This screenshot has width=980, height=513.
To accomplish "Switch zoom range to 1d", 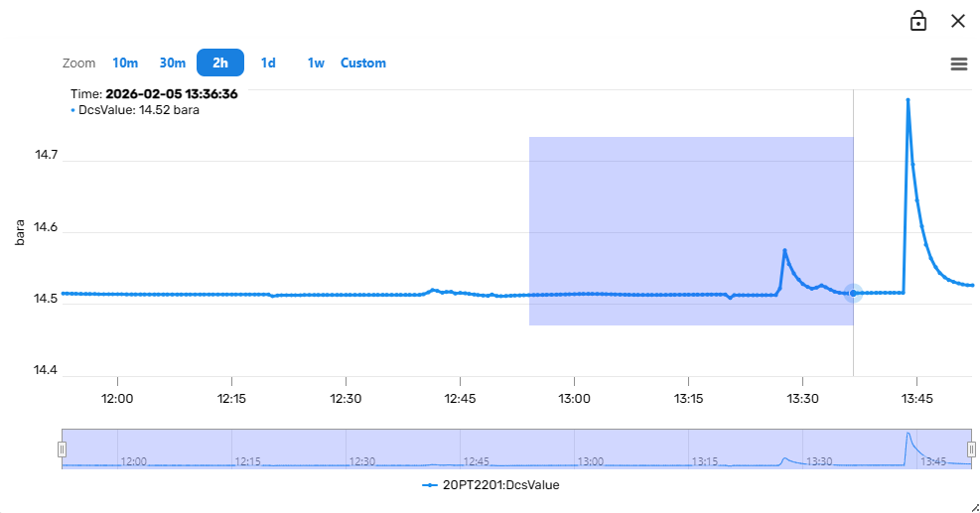I will point(268,63).
